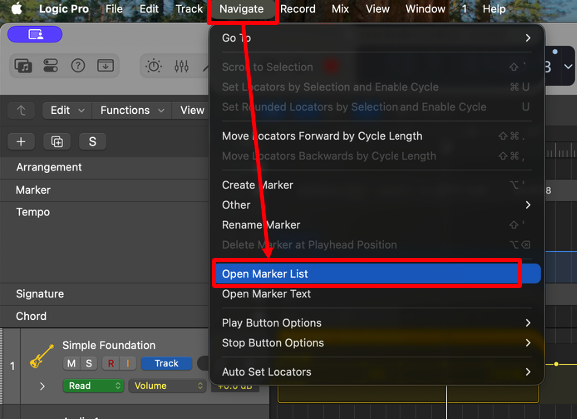Open the File menu
This screenshot has height=419, width=577.
tap(114, 9)
